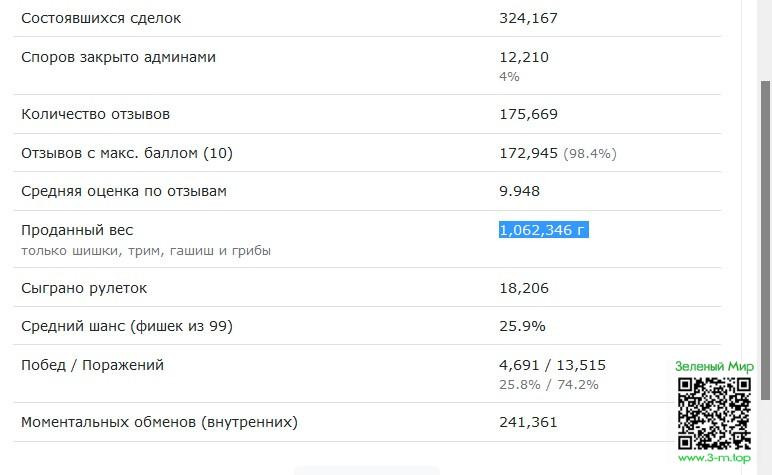
Task: Click the 25.9% average chance value
Action: click(522, 326)
